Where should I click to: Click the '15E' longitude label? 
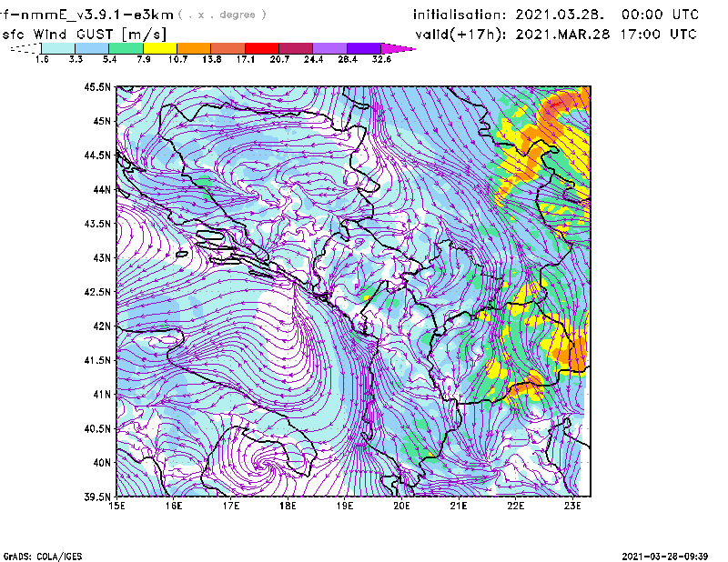[116, 506]
